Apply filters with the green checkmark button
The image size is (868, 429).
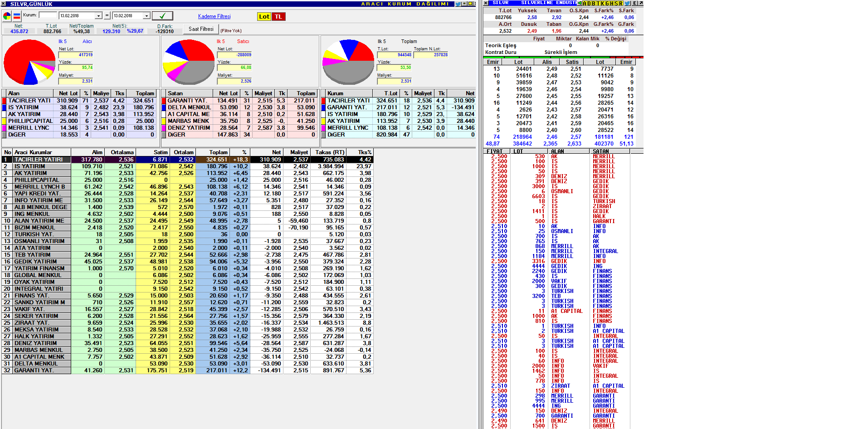(162, 16)
